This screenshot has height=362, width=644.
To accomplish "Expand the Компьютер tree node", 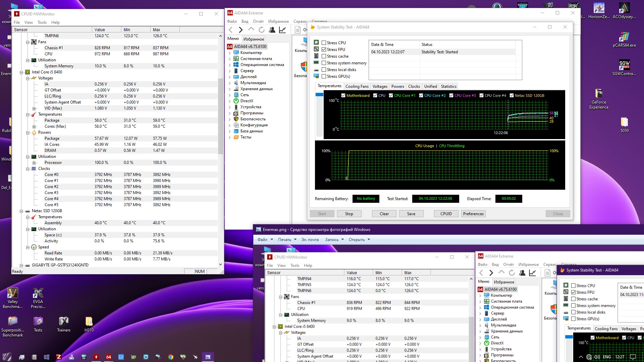I will tap(230, 53).
